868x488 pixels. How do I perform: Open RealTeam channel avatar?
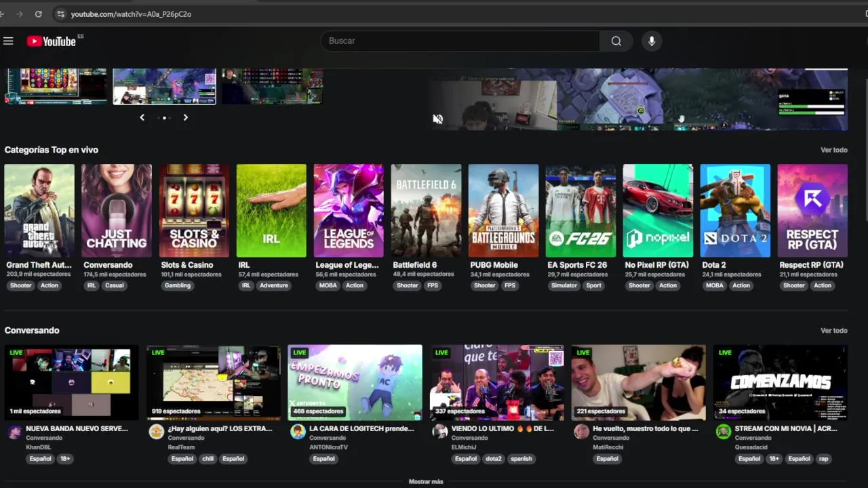[157, 432]
